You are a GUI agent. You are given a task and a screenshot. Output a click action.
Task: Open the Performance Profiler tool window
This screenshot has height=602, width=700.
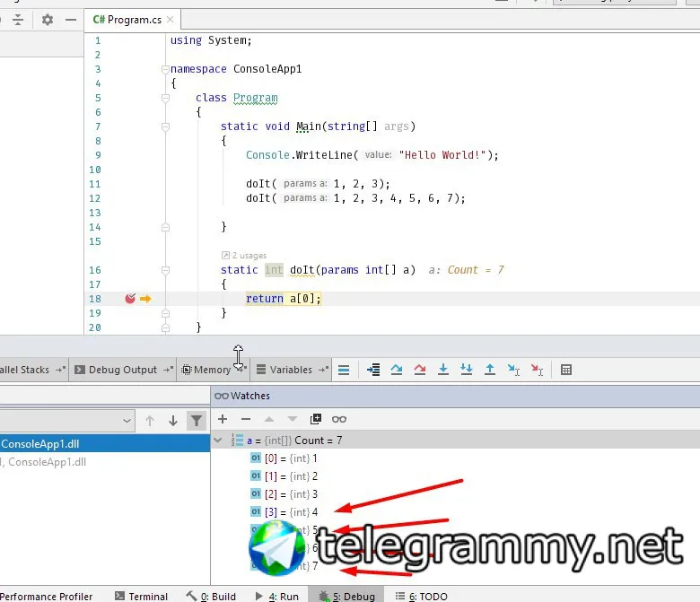(x=47, y=597)
